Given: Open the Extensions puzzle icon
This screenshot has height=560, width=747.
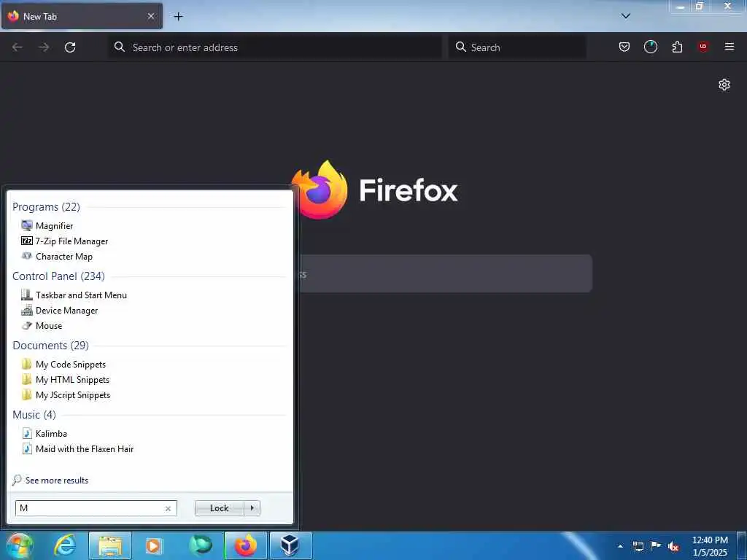Looking at the screenshot, I should coord(677,47).
